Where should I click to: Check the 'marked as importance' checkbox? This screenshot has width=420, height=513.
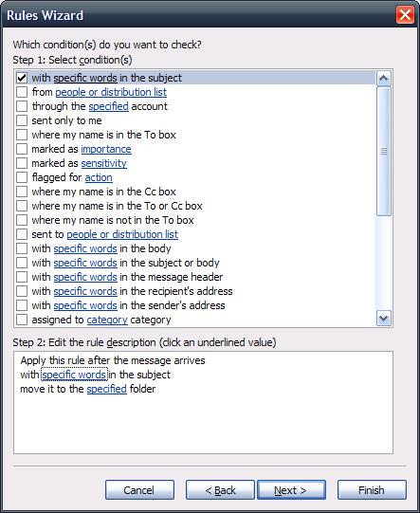pos(22,149)
